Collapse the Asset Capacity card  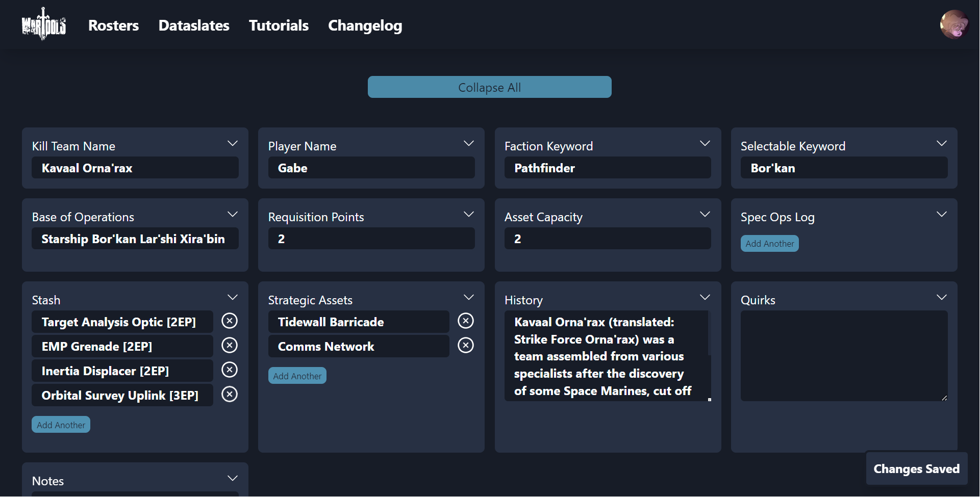705,215
